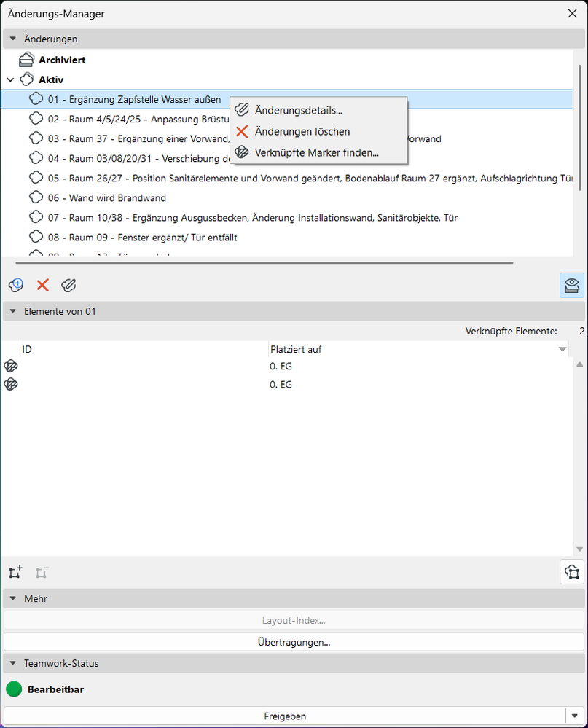This screenshot has height=728, width=588.
Task: Click elements list scroll up arrow
Action: [580, 365]
